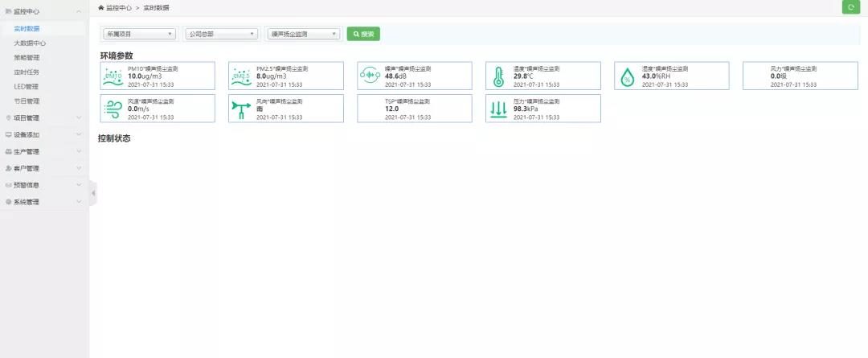Click the noise decibel waveform icon
Screen dimensions: 868x358
click(370, 76)
